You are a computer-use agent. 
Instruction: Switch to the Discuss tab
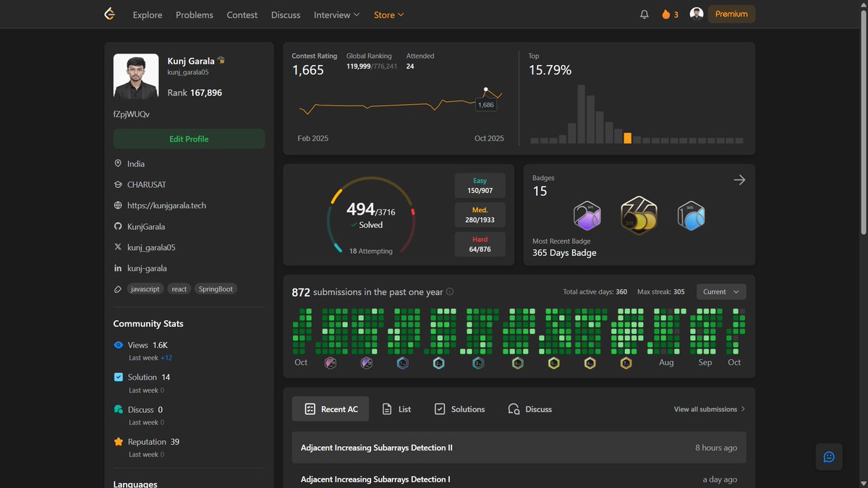[x=530, y=409]
